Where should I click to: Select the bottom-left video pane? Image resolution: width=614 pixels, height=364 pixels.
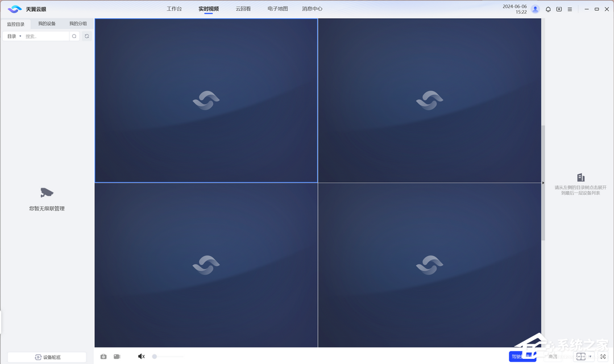206,265
